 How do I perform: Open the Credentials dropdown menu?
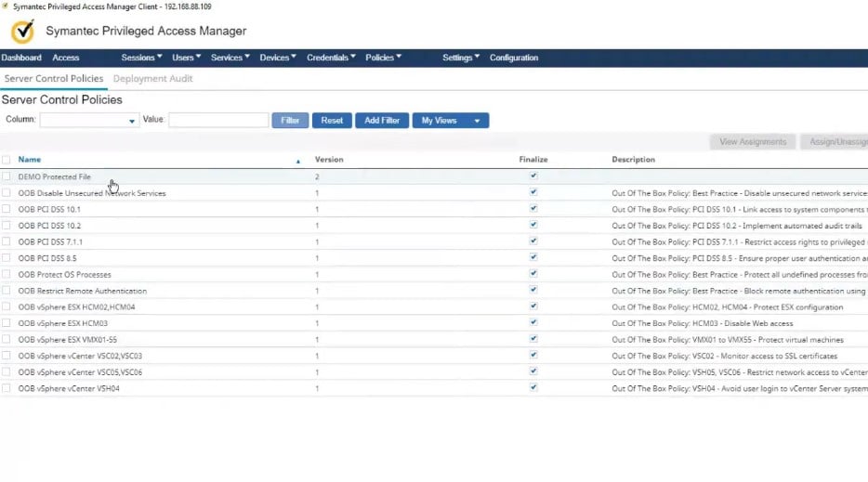[x=331, y=58]
